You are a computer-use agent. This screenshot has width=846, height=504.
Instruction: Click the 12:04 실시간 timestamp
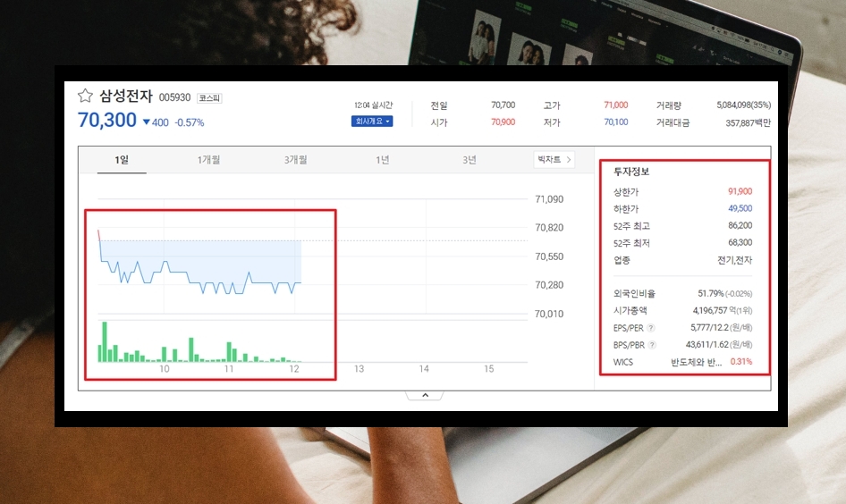point(373,105)
